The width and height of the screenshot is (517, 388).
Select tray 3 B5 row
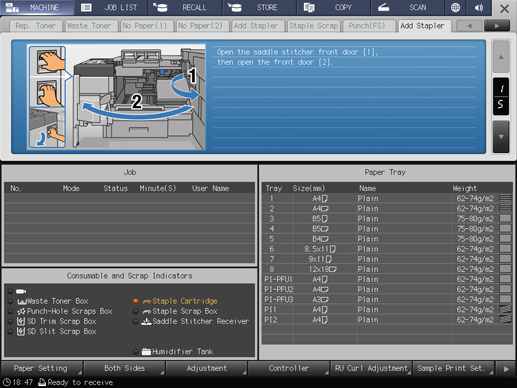pyautogui.click(x=387, y=219)
